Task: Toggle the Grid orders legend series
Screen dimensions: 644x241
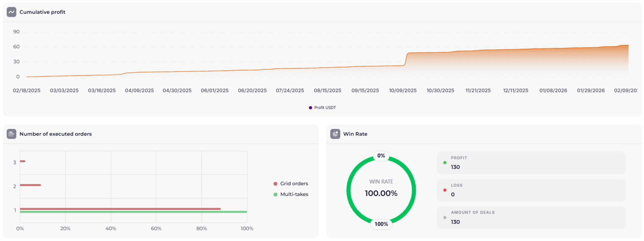Action: point(290,184)
